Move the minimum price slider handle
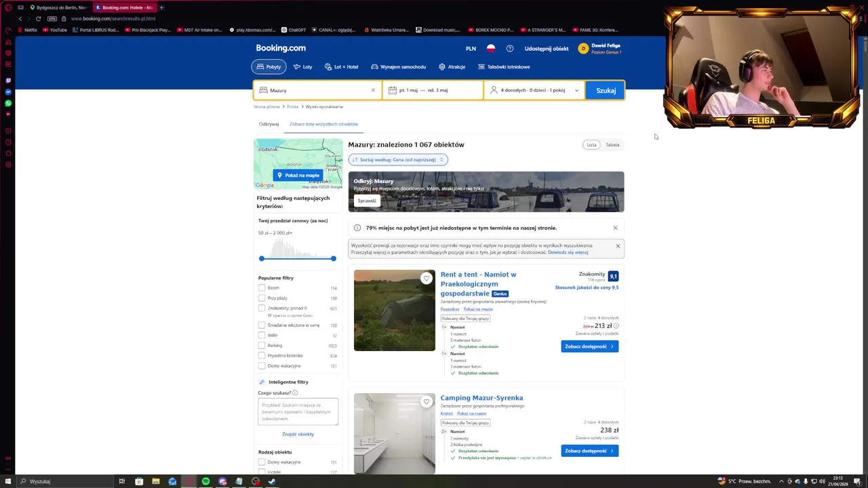 pos(262,258)
